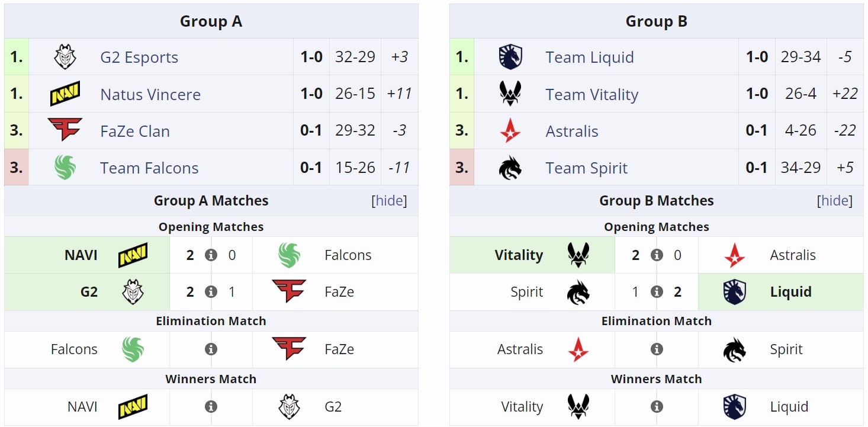Collapse the Group B Matches section

click(835, 201)
